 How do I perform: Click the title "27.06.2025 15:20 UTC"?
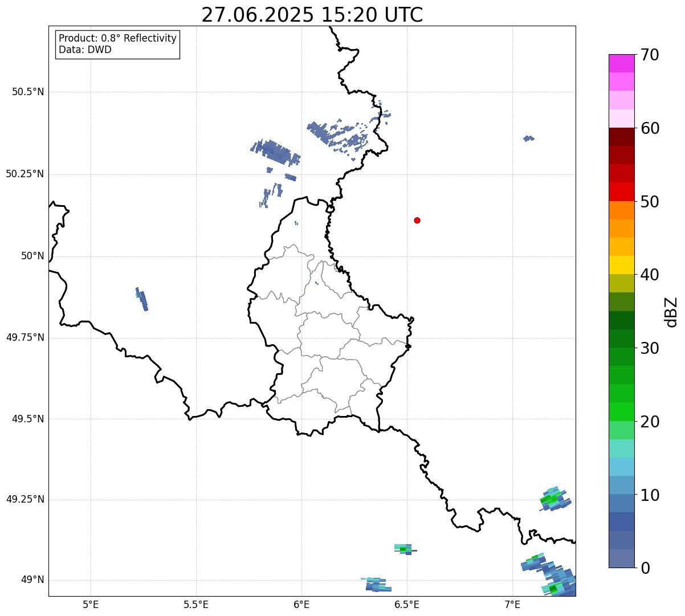312,14
